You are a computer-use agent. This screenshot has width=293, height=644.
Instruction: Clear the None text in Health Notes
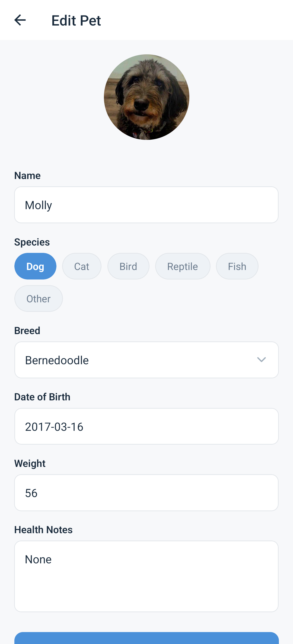[x=38, y=559]
